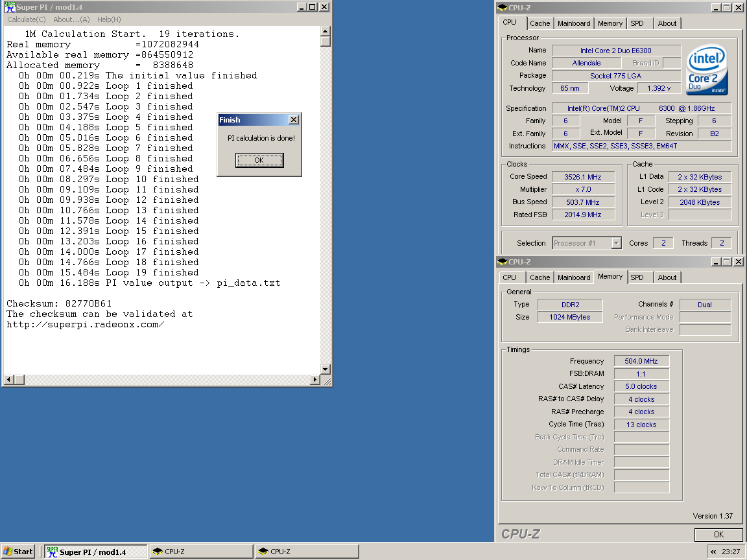Close the Finish dialog

point(294,120)
